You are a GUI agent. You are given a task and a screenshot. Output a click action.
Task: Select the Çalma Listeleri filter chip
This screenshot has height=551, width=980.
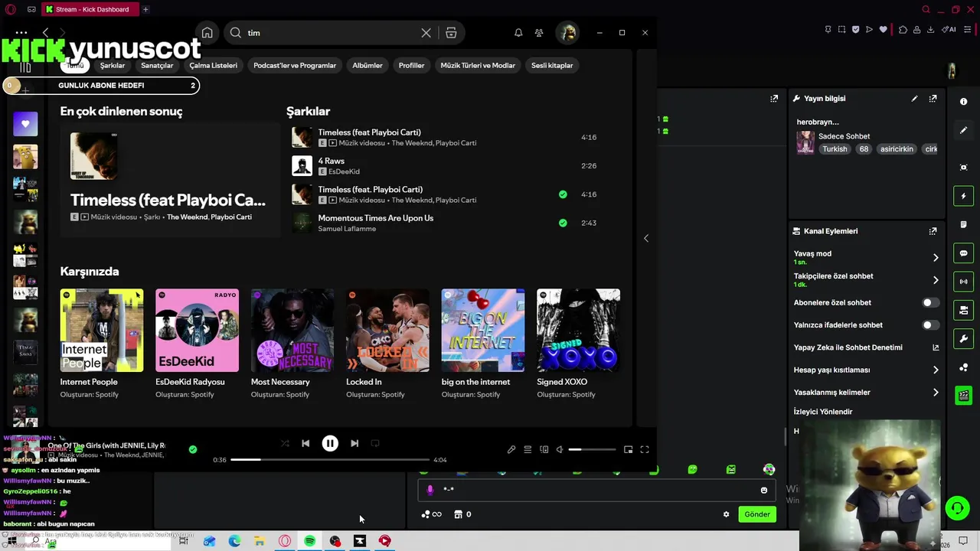[214, 65]
